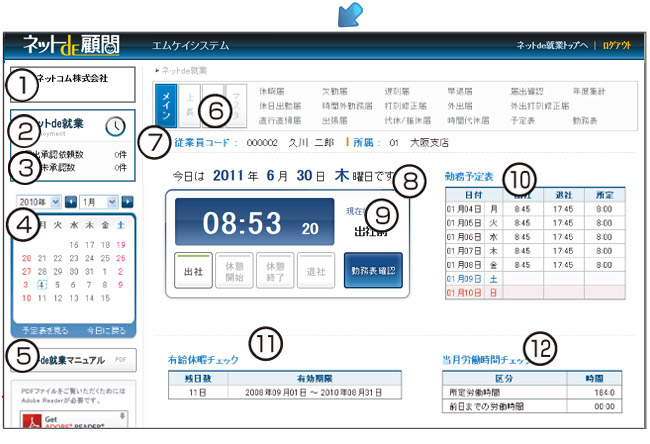Image resolution: width=650 pixels, height=444 pixels.
Task: Select date 23 in the calendar
Action: pos(74,258)
